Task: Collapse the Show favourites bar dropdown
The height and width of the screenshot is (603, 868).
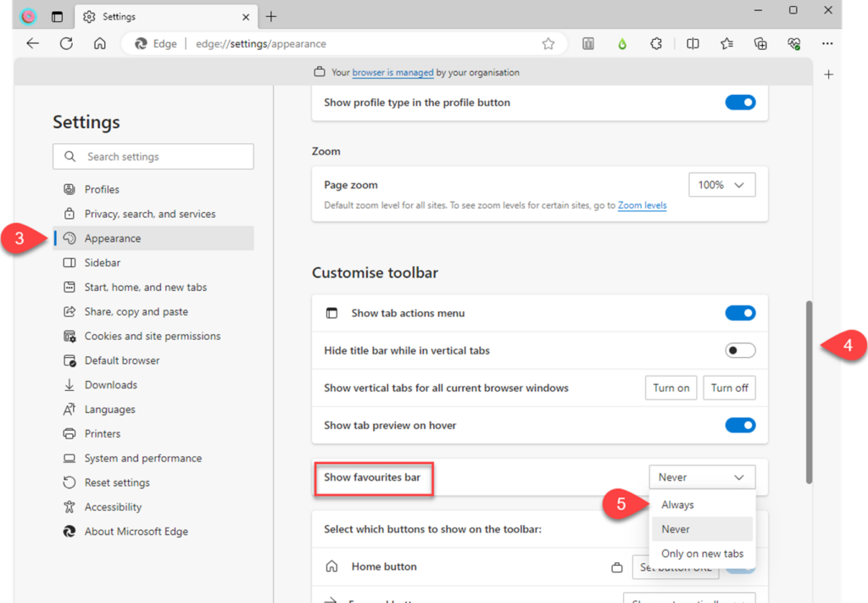Action: pyautogui.click(x=702, y=477)
